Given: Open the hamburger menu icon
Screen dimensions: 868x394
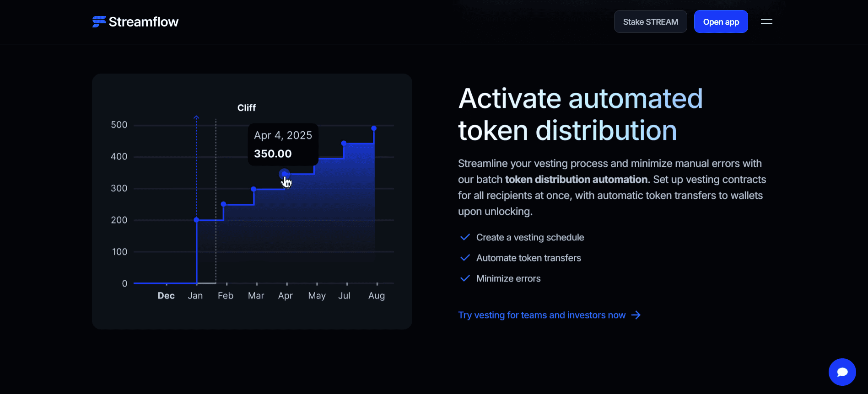Looking at the screenshot, I should [x=766, y=21].
